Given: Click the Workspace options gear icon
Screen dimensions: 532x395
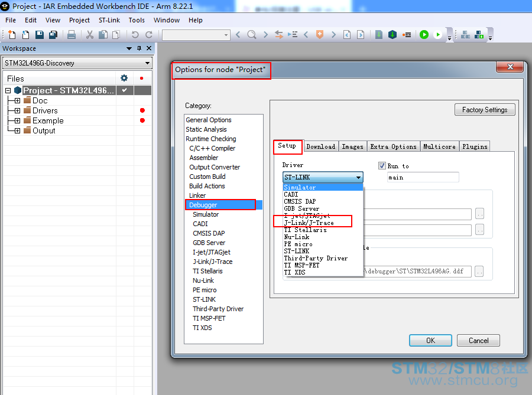Looking at the screenshot, I should [x=124, y=79].
